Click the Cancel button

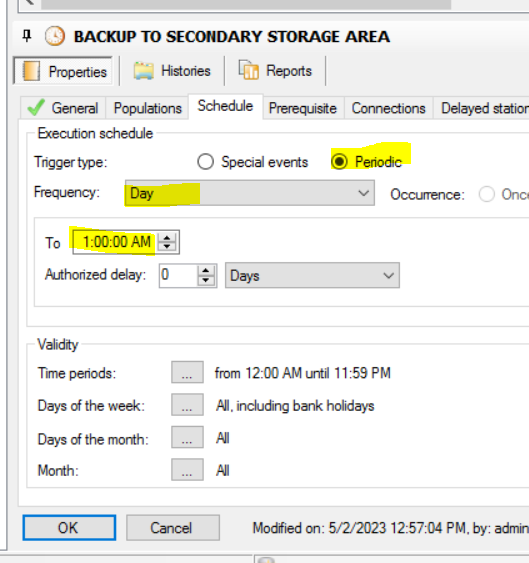[172, 528]
